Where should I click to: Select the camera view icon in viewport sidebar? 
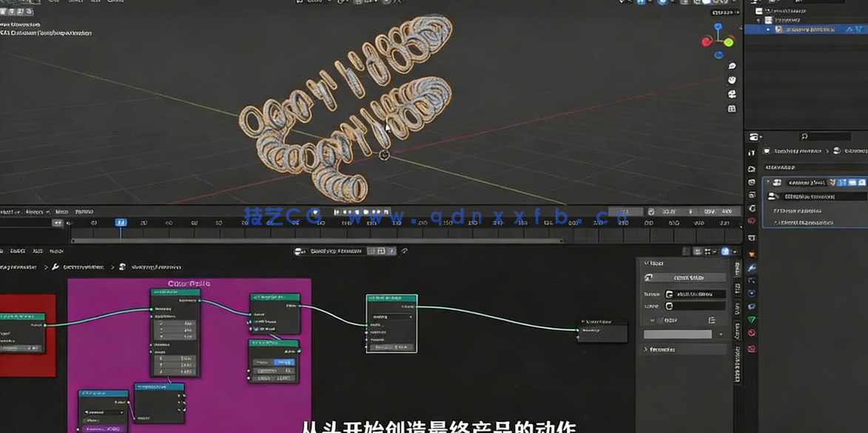[x=732, y=94]
